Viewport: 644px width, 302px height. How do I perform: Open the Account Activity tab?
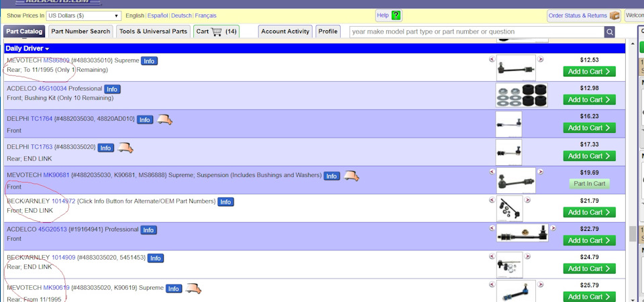pos(285,32)
